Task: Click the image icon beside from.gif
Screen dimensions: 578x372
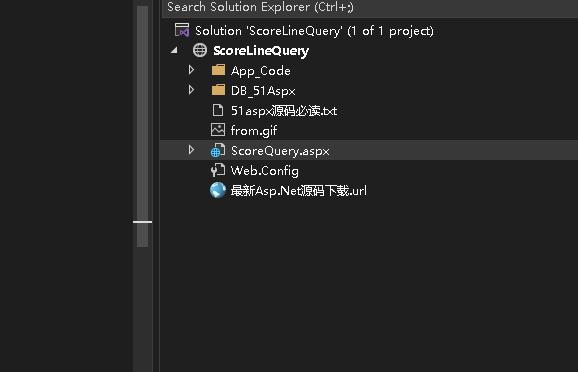Action: pyautogui.click(x=218, y=130)
